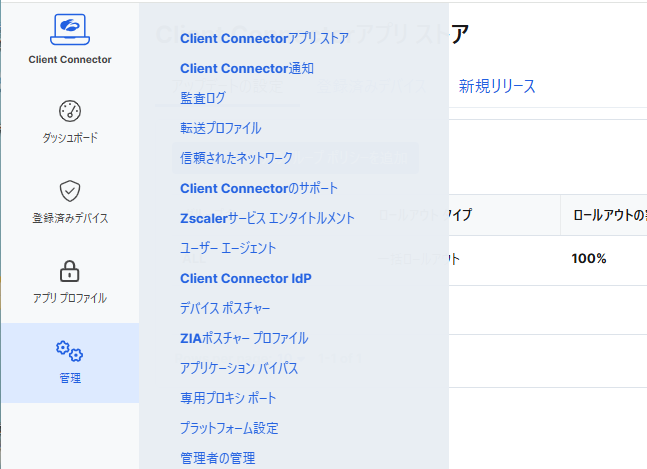Select 転送プロファイル from the menu

point(220,128)
